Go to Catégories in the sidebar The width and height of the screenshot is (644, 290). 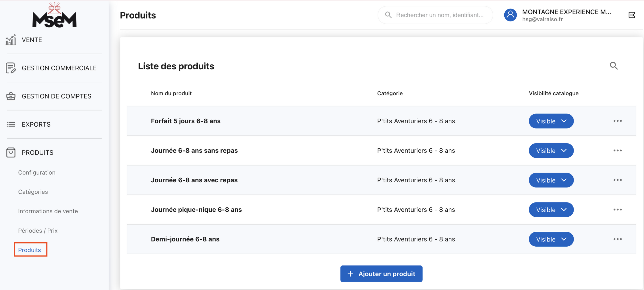pyautogui.click(x=33, y=192)
